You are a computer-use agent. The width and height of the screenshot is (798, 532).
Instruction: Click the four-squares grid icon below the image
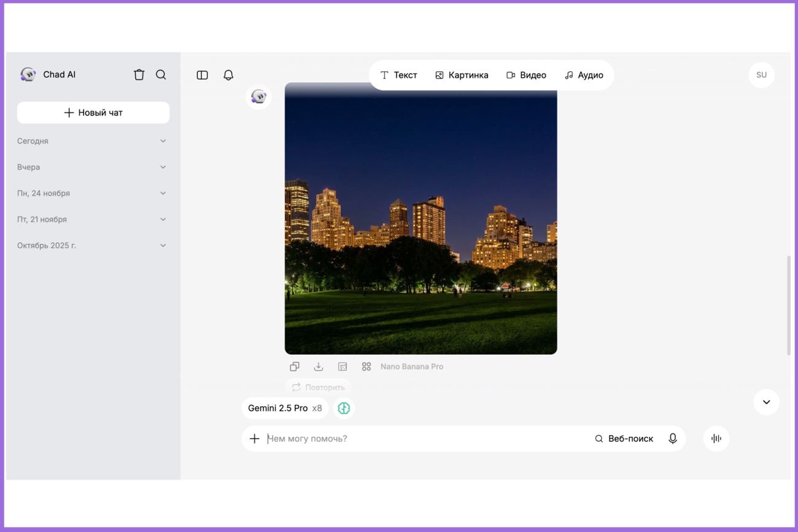point(366,366)
